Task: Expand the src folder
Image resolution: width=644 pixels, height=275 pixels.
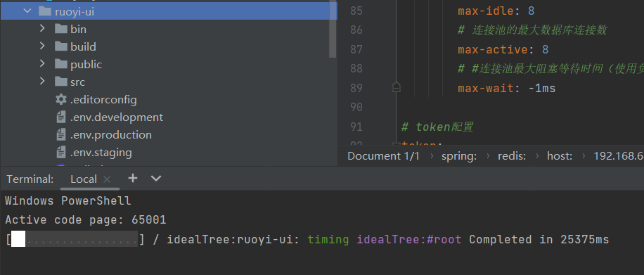Action: point(42,81)
